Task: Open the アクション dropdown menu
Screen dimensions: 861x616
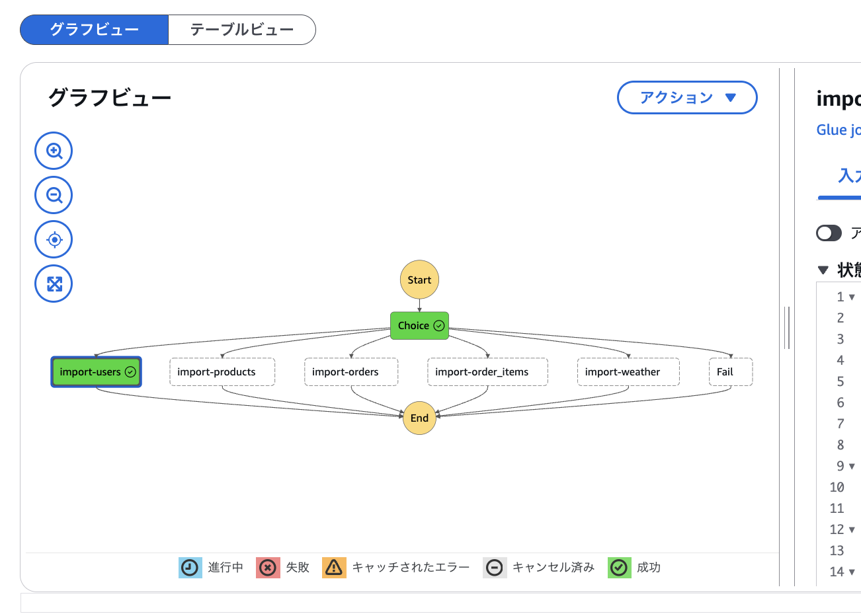Action: (x=687, y=98)
